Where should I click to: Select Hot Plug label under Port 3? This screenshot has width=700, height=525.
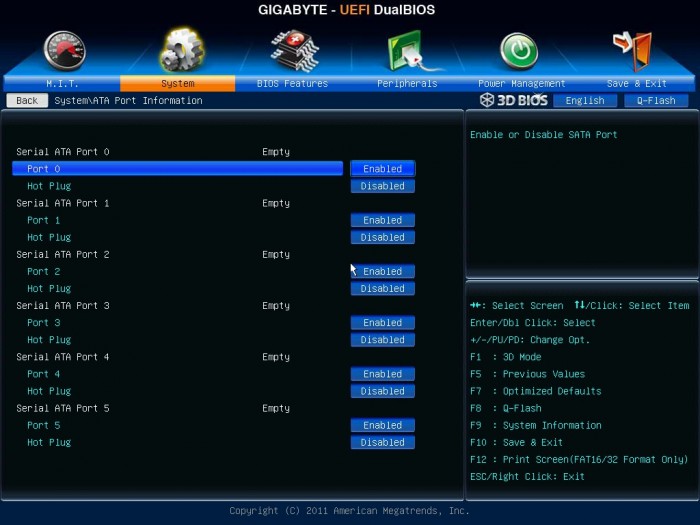pos(49,340)
